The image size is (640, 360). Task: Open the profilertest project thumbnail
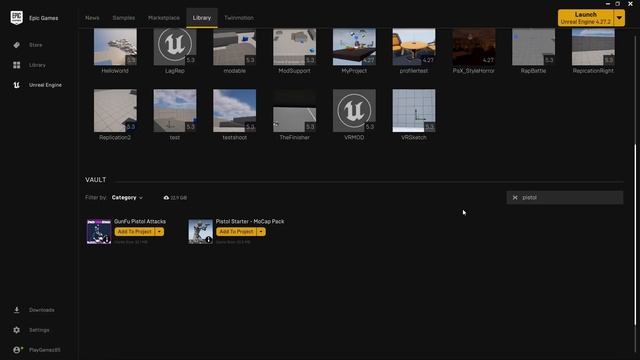pyautogui.click(x=414, y=47)
